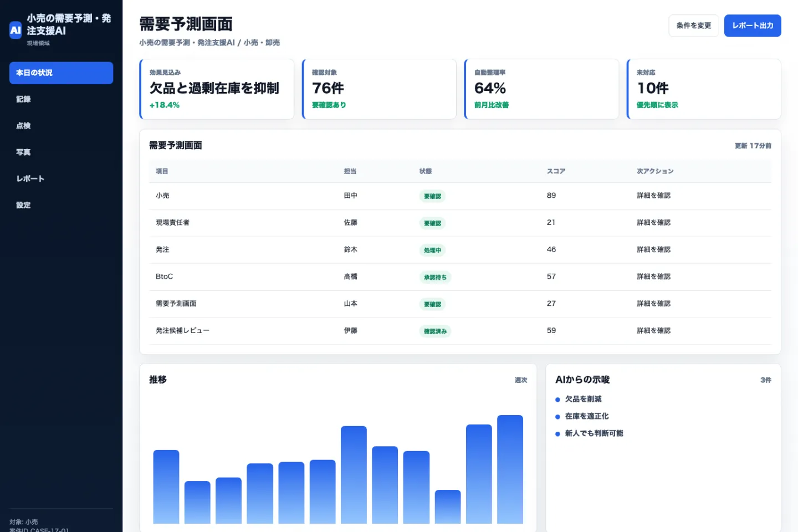Viewport: 798px width, 532px height.
Task: Click the 条件を変更 button
Action: (x=694, y=25)
